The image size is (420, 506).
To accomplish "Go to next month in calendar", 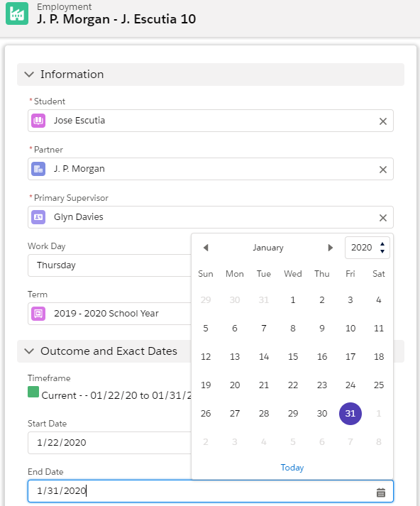I will pos(330,248).
